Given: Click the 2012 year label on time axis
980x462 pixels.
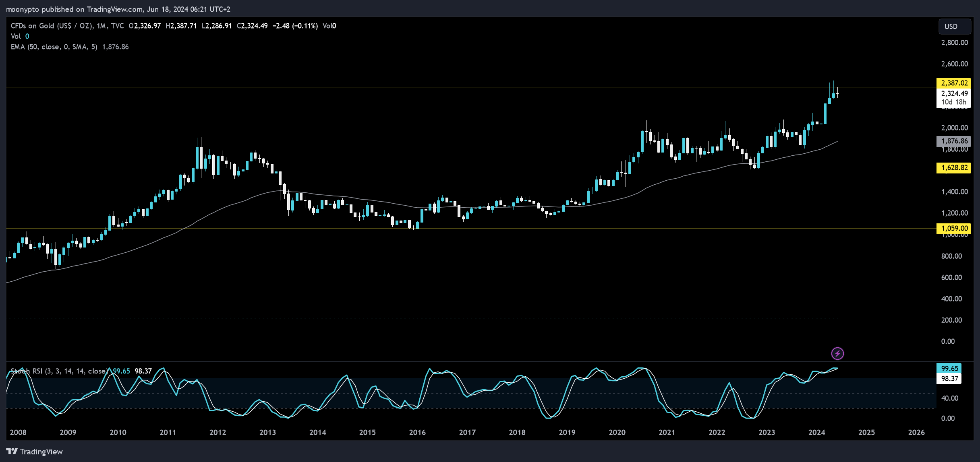Looking at the screenshot, I should pos(218,432).
